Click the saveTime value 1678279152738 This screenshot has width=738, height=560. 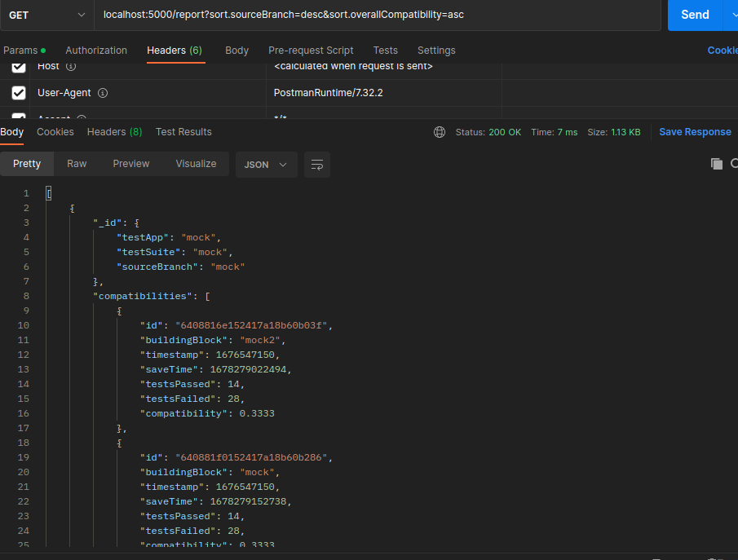[248, 501]
